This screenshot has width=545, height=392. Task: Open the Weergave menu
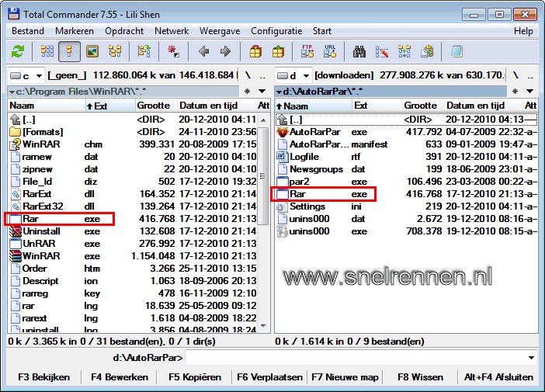click(x=220, y=31)
